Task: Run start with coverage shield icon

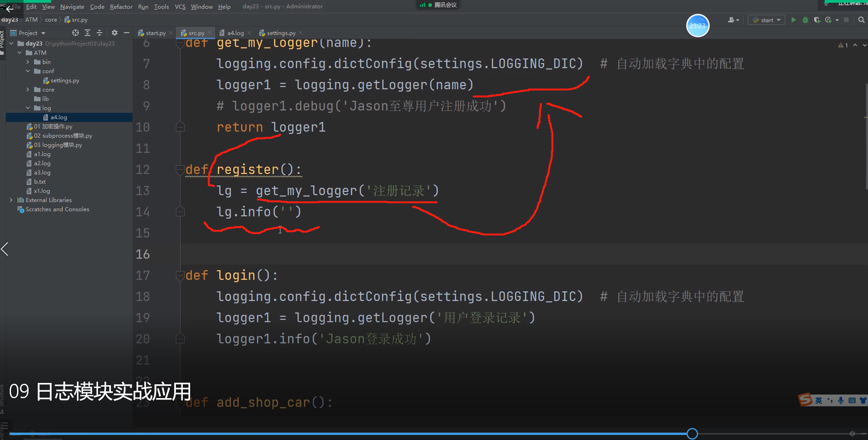Action: (817, 20)
